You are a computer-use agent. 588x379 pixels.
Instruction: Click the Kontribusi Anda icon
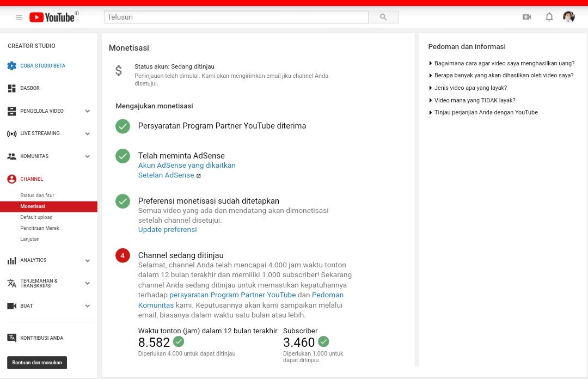point(11,338)
